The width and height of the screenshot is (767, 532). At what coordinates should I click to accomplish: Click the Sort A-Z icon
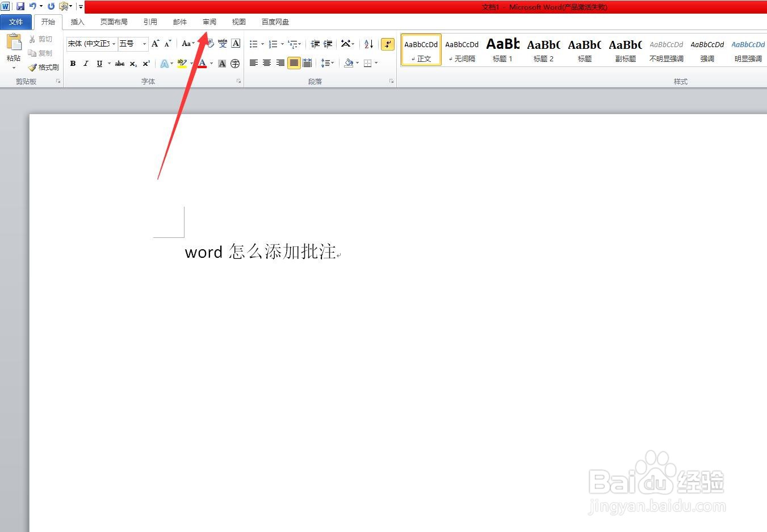click(x=368, y=44)
